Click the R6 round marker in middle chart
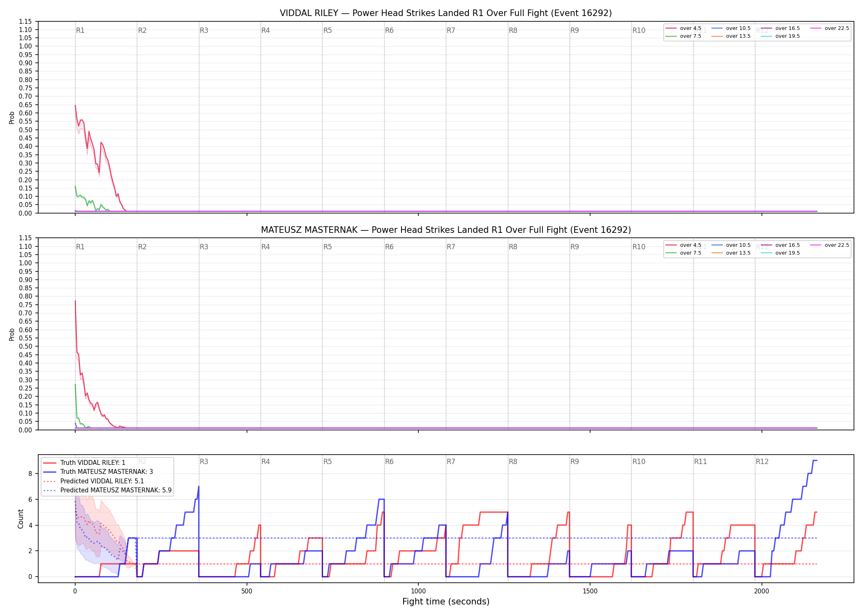Viewport: 863px width, 616px height. [x=389, y=247]
